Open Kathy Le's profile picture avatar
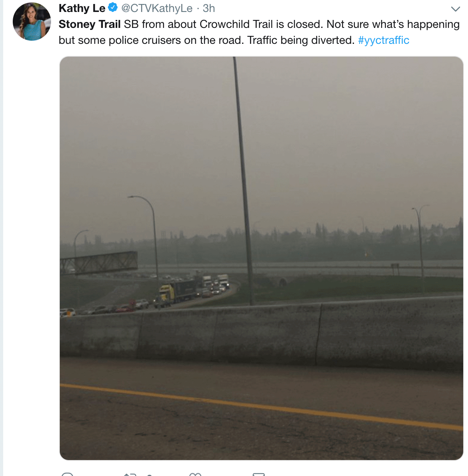 [x=32, y=22]
